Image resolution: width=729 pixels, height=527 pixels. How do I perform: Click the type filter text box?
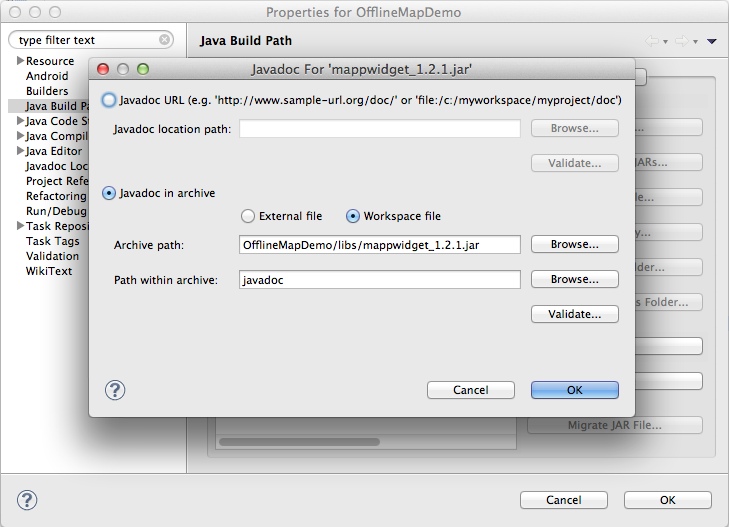click(91, 40)
